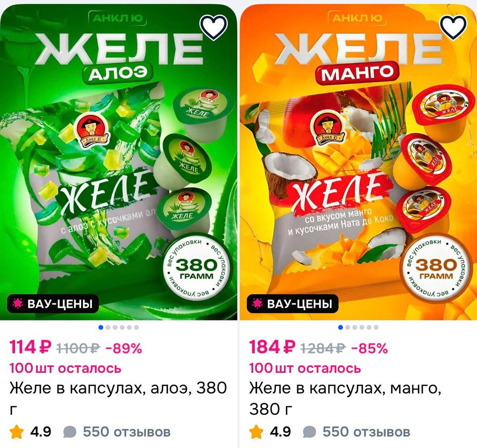Open 550 отзывов for aloe jelly
The height and width of the screenshot is (448, 477).
coord(127,432)
